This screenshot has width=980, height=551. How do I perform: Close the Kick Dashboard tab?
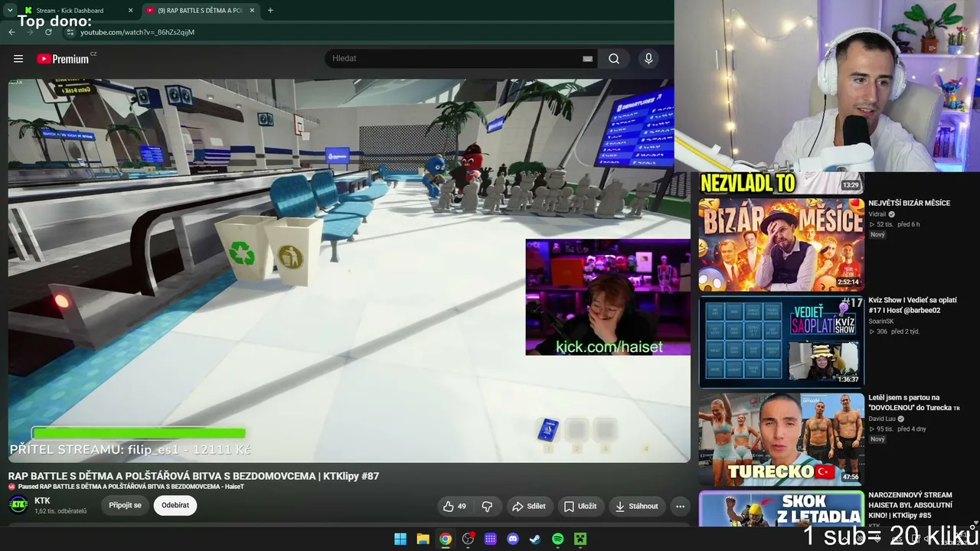click(130, 11)
